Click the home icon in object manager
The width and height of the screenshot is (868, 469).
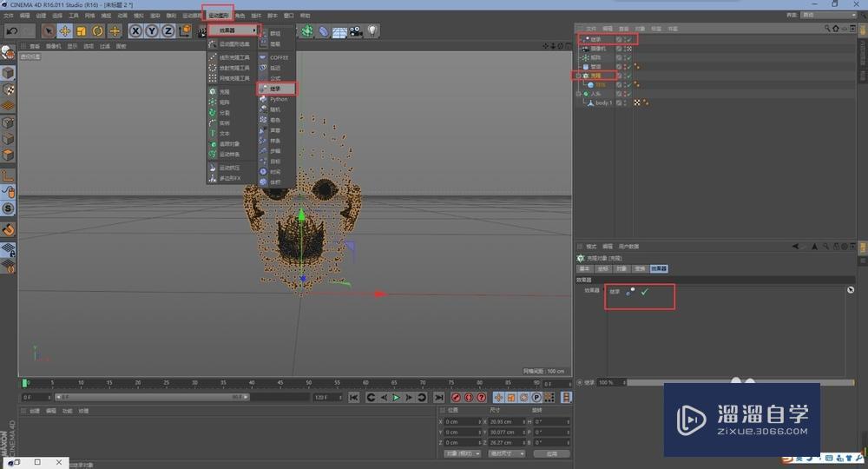[x=835, y=29]
